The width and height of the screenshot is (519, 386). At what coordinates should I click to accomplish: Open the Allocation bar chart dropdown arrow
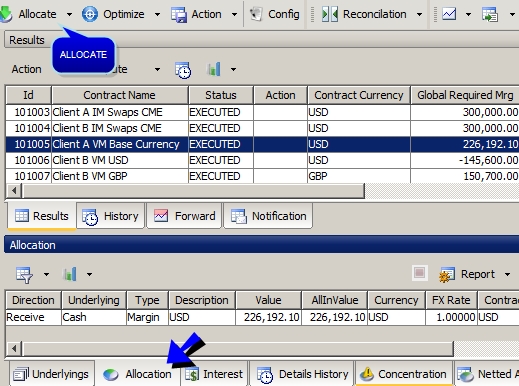(x=89, y=275)
